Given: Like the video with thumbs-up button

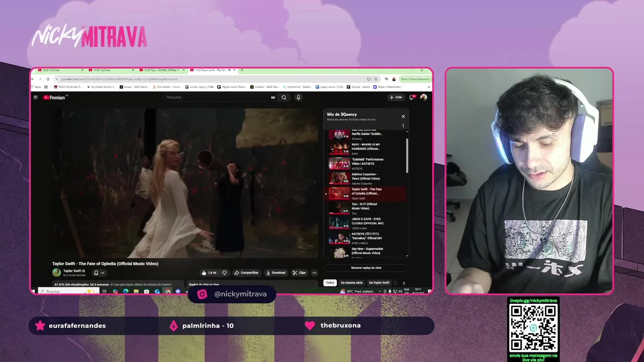Looking at the screenshot, I should coord(209,273).
